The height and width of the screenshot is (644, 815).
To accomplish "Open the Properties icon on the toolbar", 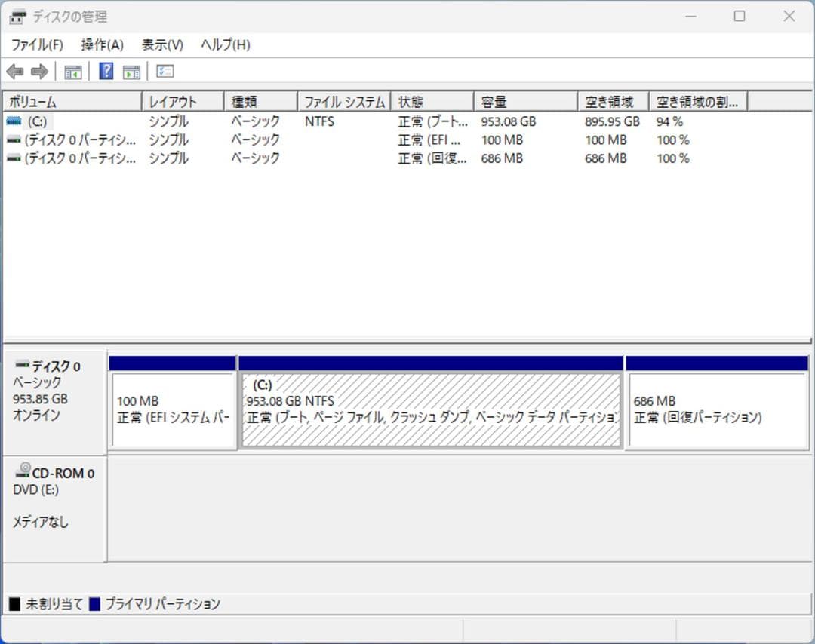I will pos(165,71).
